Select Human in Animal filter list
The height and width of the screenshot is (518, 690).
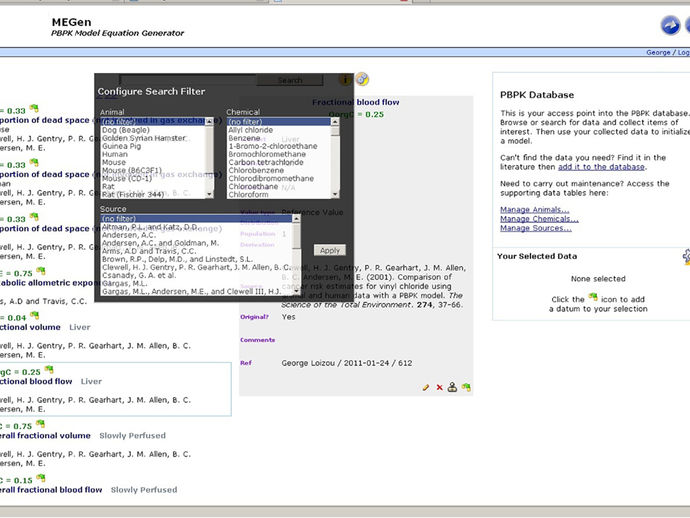click(153, 154)
